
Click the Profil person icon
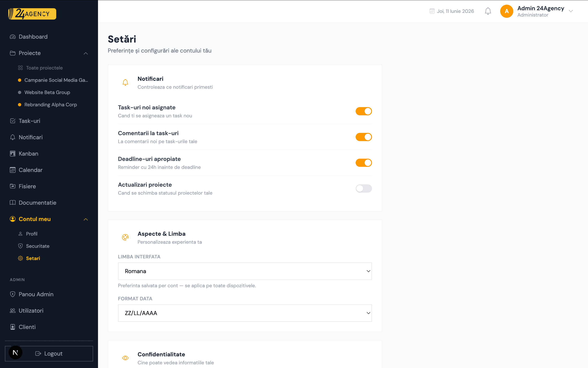coord(20,234)
